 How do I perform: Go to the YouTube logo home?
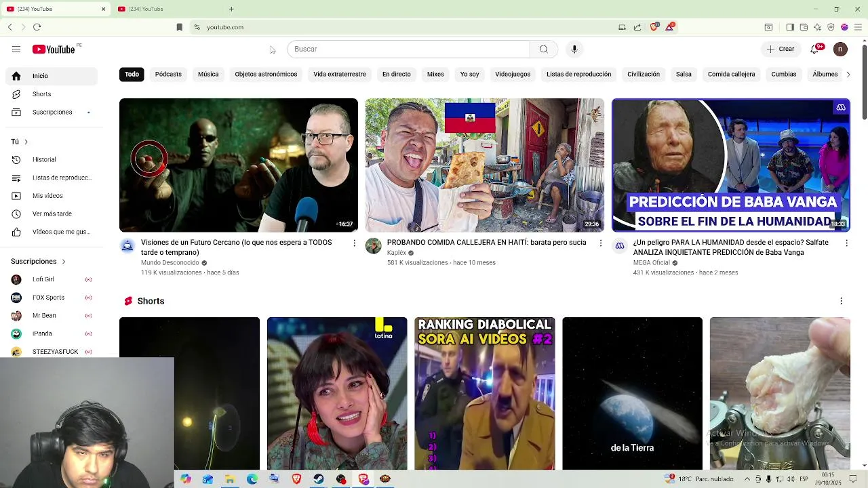54,49
